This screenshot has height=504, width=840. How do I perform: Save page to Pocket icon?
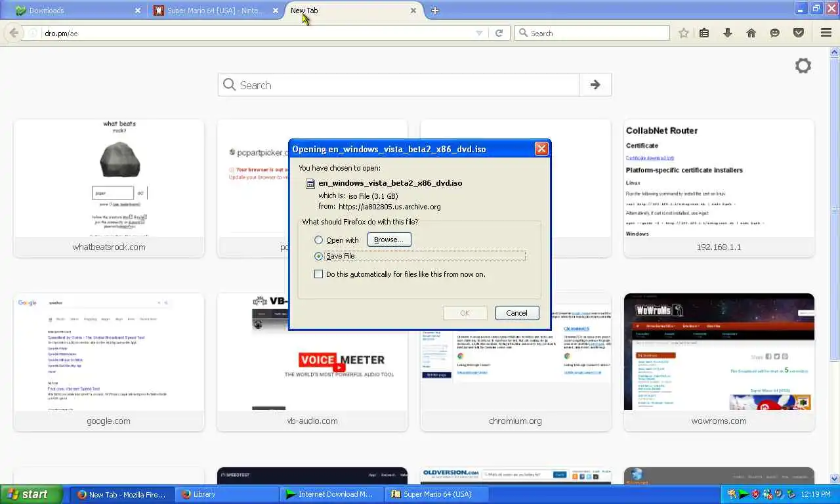pyautogui.click(x=799, y=33)
